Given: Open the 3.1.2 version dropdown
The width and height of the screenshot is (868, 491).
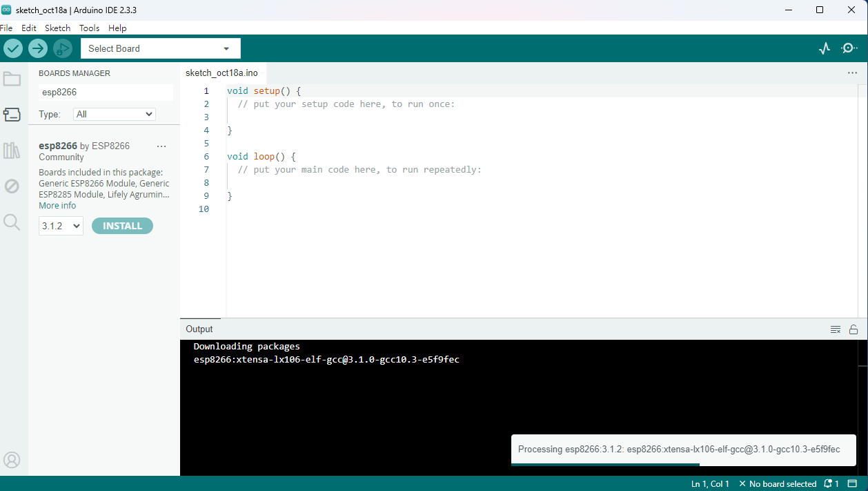Looking at the screenshot, I should (61, 226).
